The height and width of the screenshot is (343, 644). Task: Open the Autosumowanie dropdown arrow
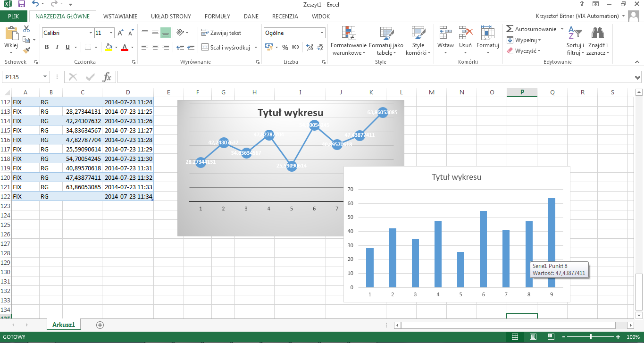tap(561, 29)
